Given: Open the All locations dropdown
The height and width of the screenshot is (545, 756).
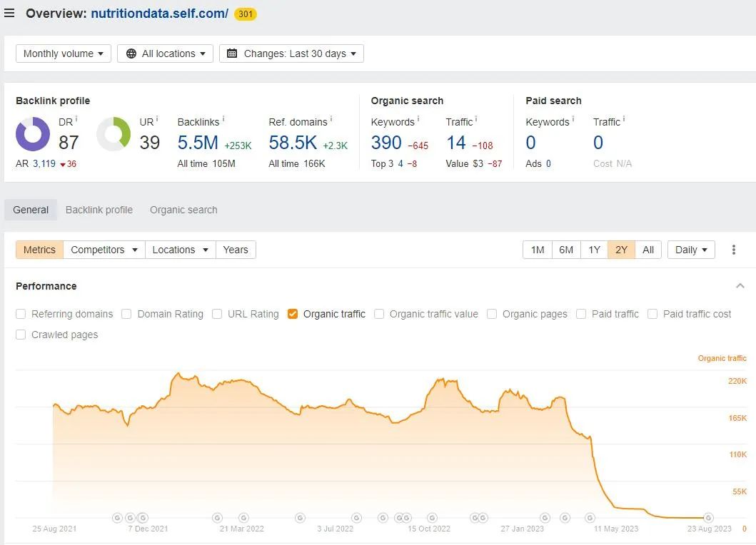Looking at the screenshot, I should click(x=166, y=54).
